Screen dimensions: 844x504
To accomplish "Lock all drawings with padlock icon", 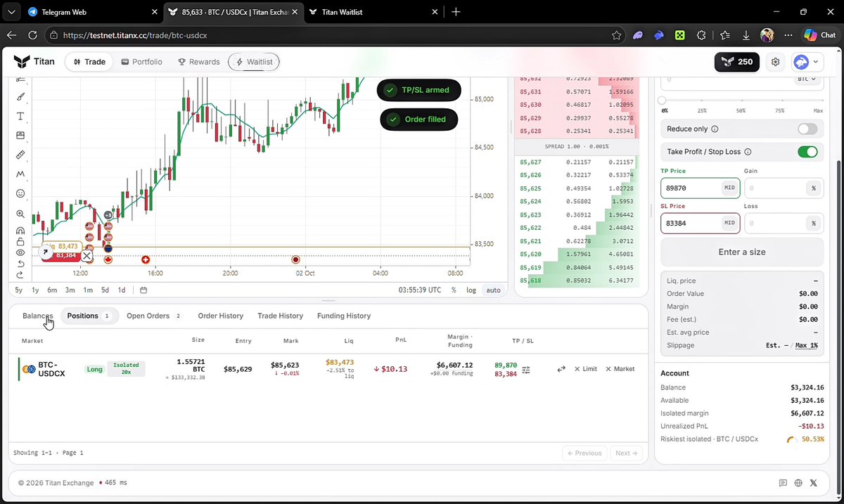I will (20, 242).
